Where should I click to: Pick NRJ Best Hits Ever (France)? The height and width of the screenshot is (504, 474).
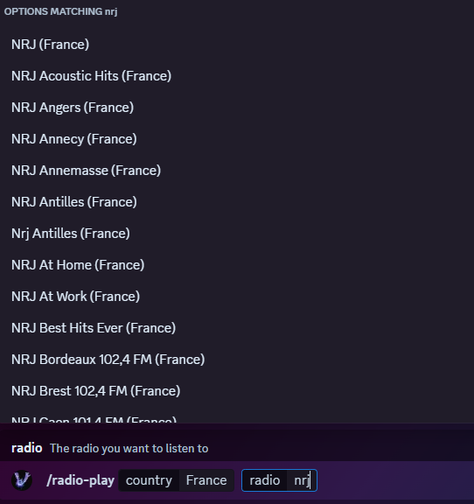237,328
